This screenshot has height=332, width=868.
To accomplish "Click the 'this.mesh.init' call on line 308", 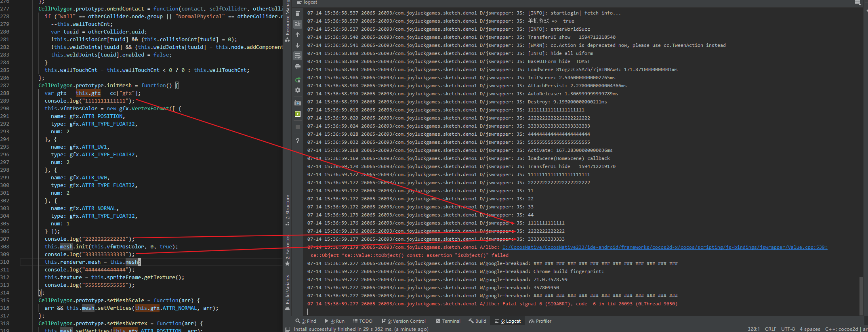I will tap(111, 247).
